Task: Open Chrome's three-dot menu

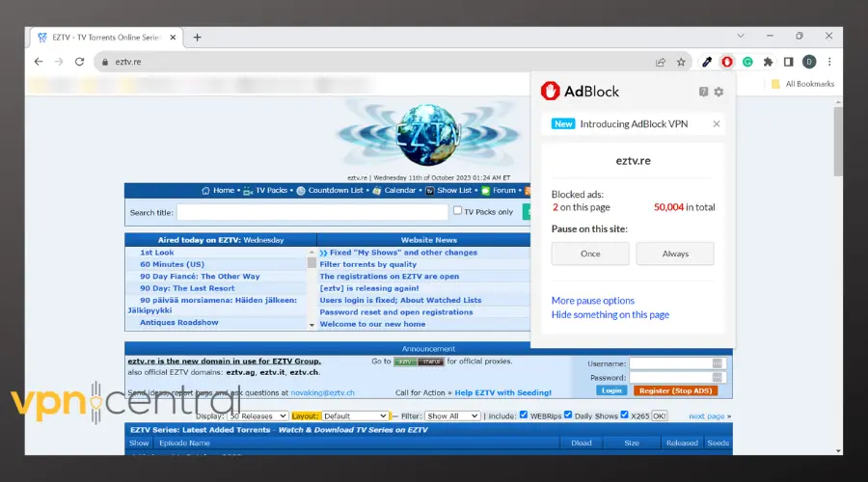Action: (x=829, y=62)
